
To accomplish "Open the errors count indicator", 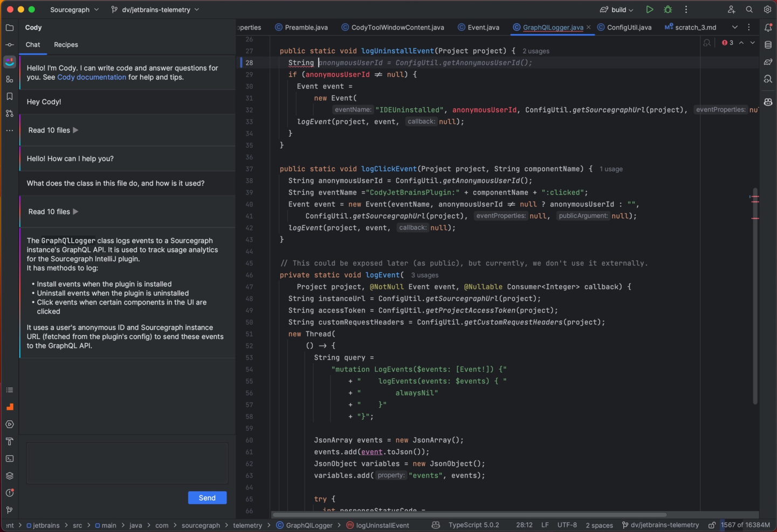I will (727, 43).
